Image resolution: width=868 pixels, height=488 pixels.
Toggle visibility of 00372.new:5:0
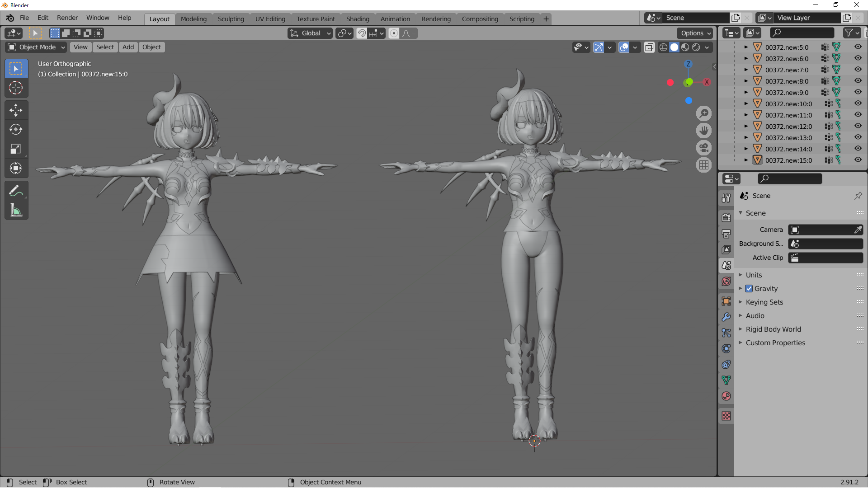coord(858,47)
